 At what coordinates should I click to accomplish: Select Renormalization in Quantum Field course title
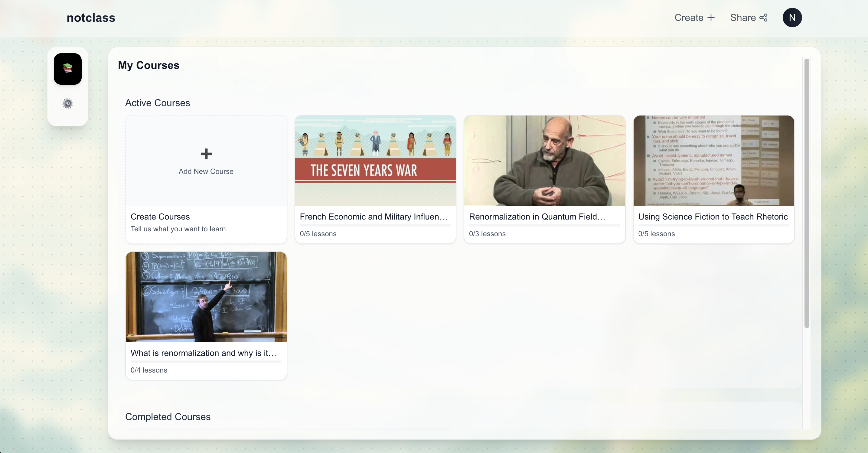pyautogui.click(x=537, y=217)
